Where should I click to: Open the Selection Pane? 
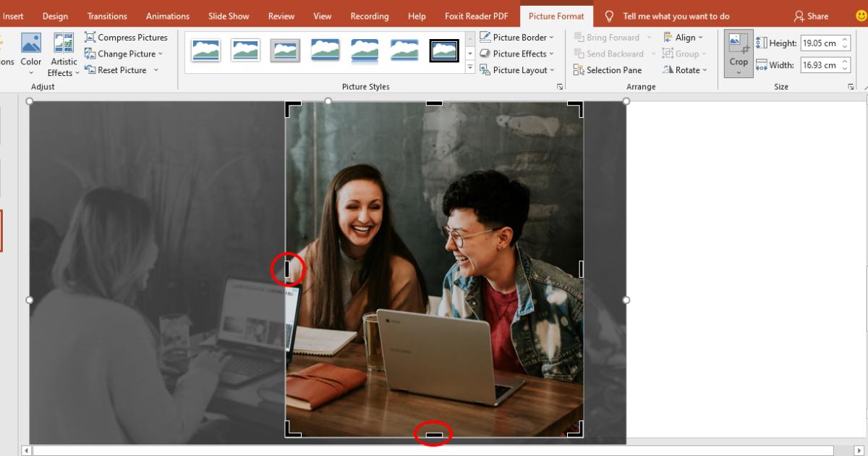[608, 70]
